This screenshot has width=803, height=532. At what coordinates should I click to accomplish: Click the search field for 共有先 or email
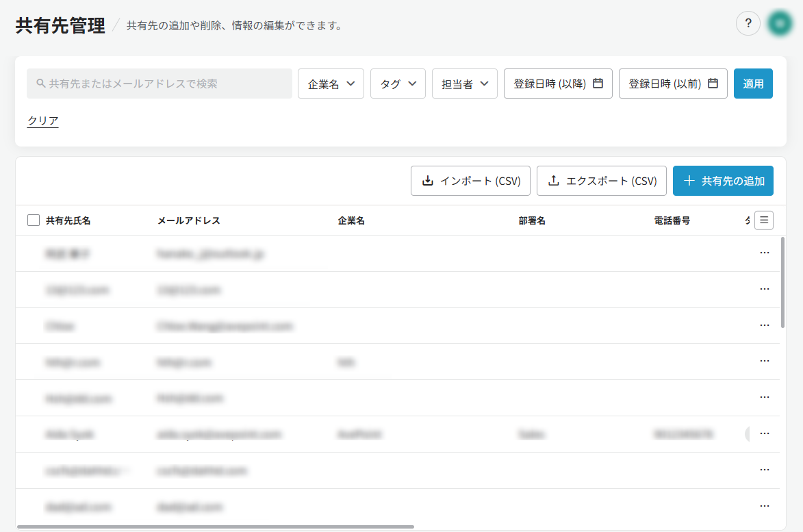(x=160, y=84)
